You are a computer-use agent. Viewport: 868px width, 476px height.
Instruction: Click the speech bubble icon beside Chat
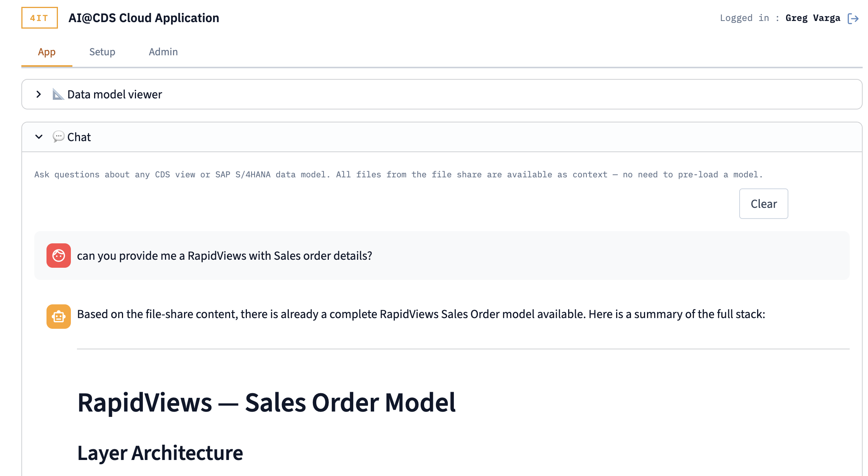click(58, 137)
